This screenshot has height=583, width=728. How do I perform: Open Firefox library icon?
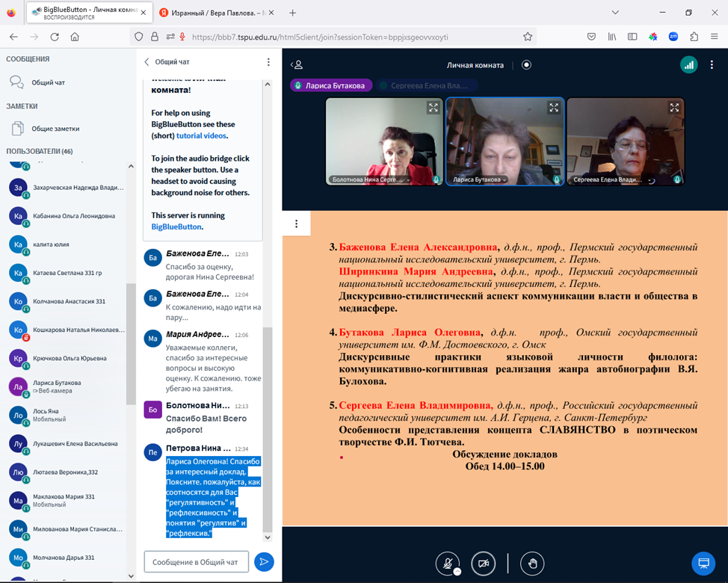pyautogui.click(x=612, y=37)
